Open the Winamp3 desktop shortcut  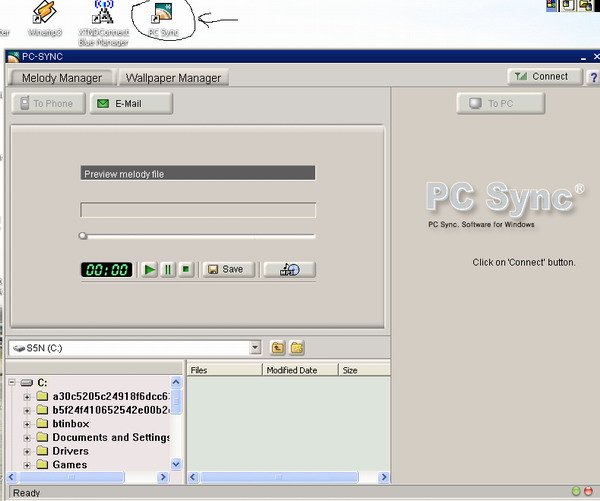(45, 18)
